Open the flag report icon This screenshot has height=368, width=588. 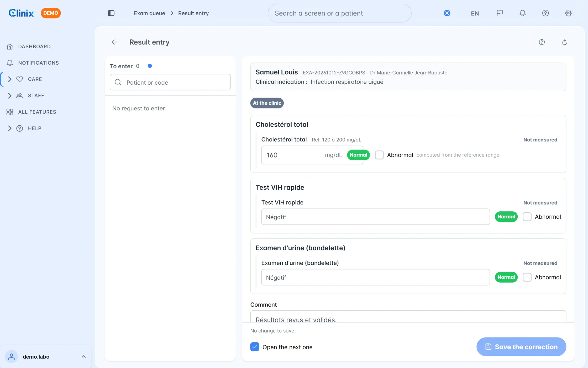click(500, 13)
